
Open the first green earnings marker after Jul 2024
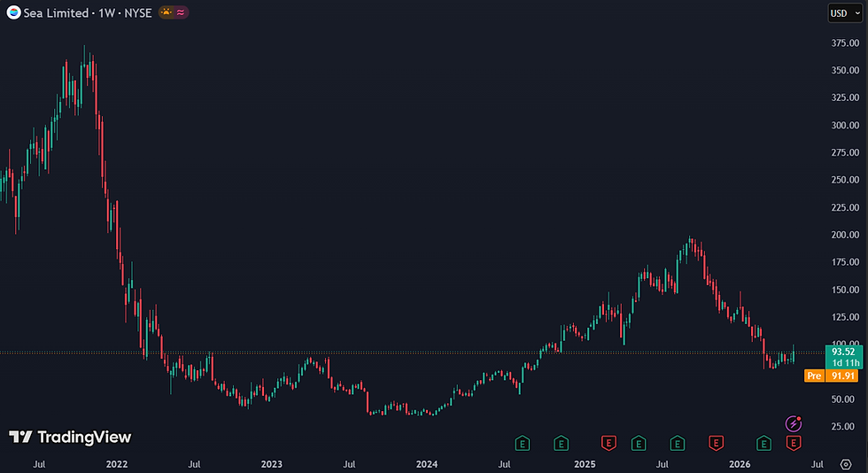coord(523,443)
